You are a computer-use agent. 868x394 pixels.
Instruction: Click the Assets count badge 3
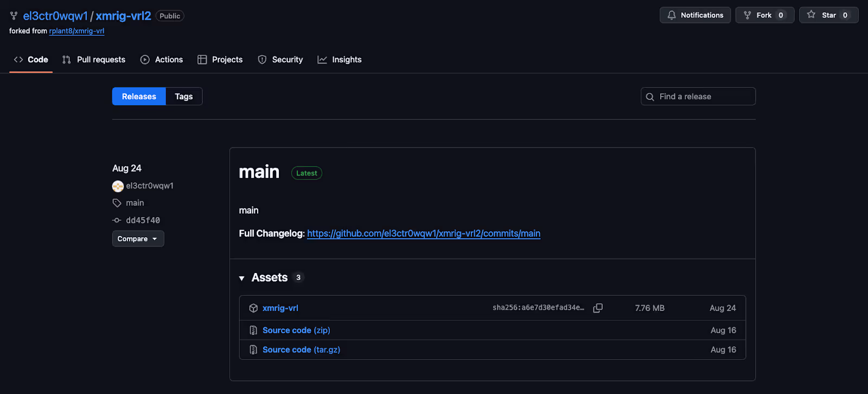click(x=298, y=277)
